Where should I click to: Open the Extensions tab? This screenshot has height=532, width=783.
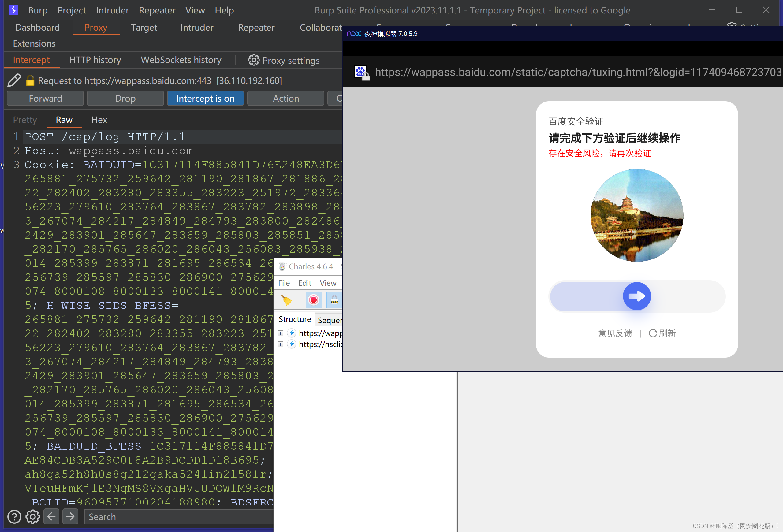34,43
